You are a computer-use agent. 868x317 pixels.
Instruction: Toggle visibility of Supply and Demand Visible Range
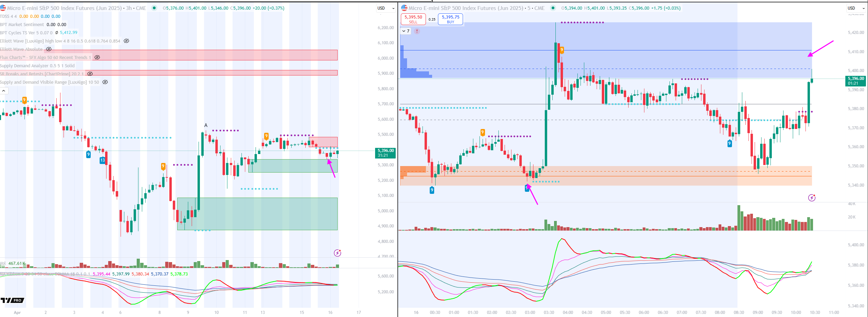coord(105,82)
